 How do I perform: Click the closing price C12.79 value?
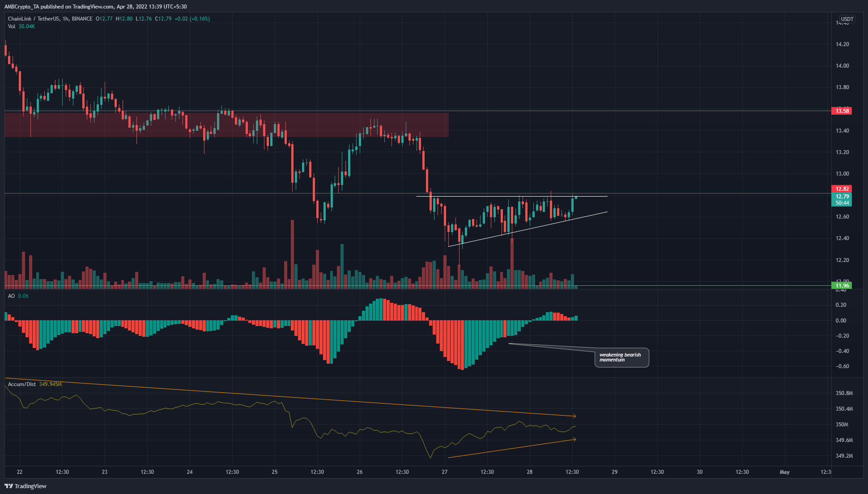tap(163, 19)
